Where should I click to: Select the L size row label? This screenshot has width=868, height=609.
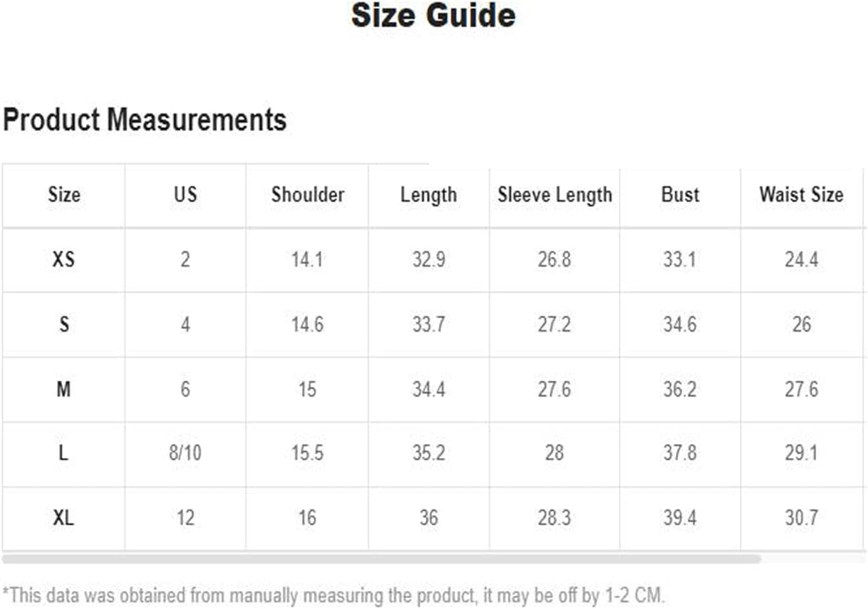[x=63, y=453]
